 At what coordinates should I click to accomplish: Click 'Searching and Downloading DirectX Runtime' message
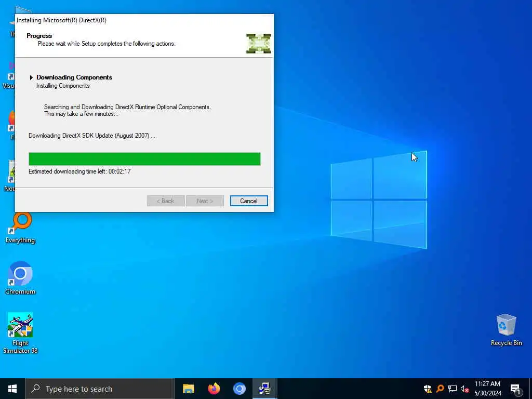pos(127,111)
